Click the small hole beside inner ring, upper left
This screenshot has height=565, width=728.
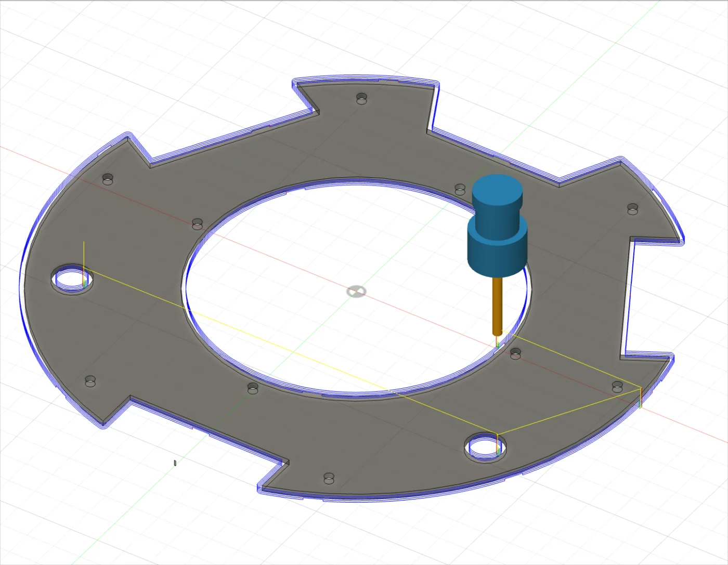pyautogui.click(x=198, y=224)
